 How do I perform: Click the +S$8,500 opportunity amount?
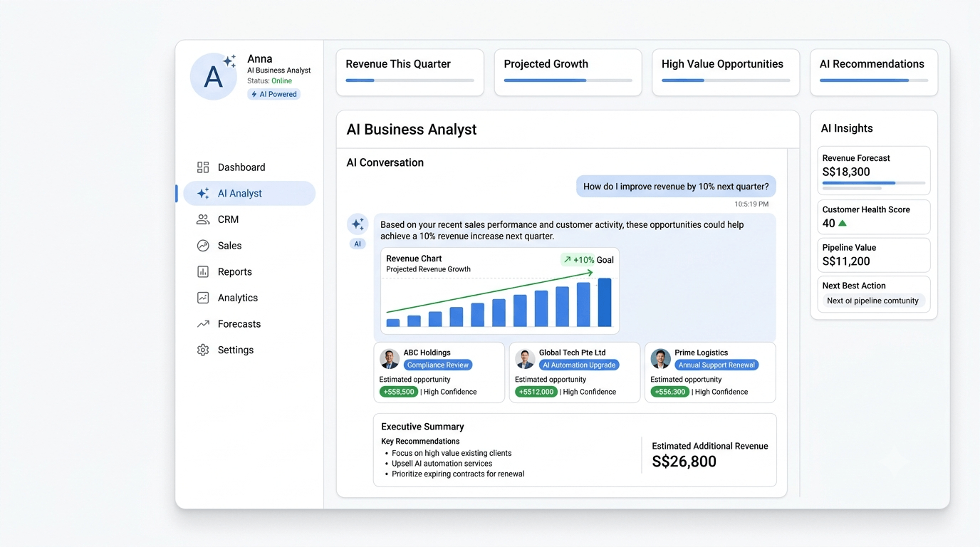click(x=399, y=392)
